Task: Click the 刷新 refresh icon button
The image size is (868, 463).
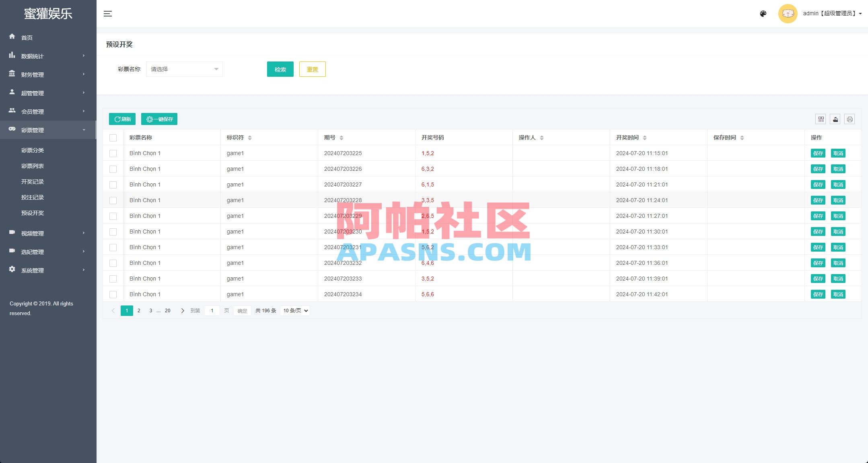Action: 122,119
